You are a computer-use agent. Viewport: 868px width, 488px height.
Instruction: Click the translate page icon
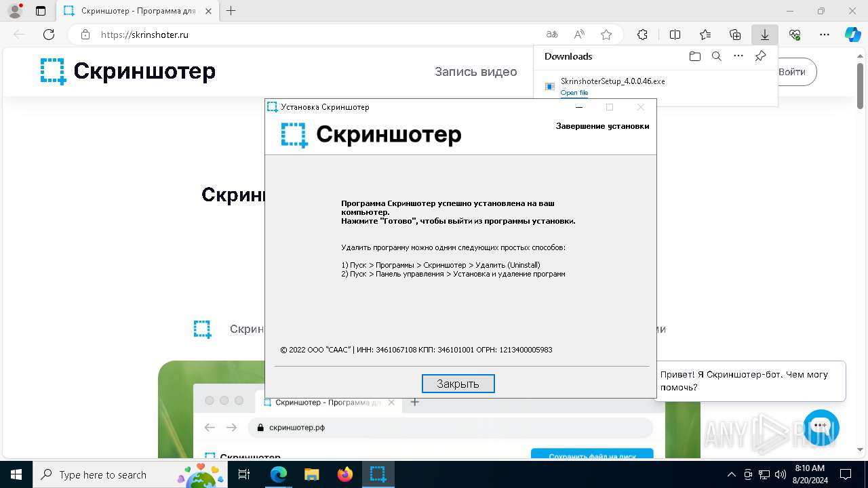point(552,35)
